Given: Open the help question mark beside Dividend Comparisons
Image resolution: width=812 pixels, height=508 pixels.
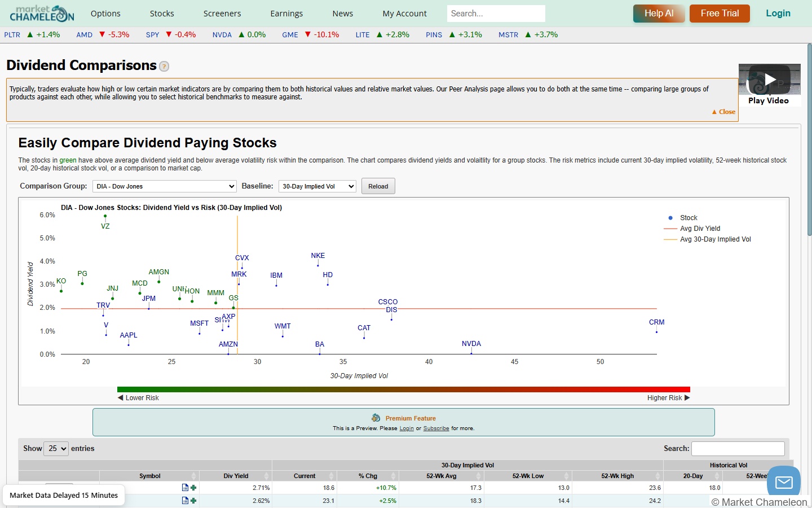Looking at the screenshot, I should tap(164, 67).
